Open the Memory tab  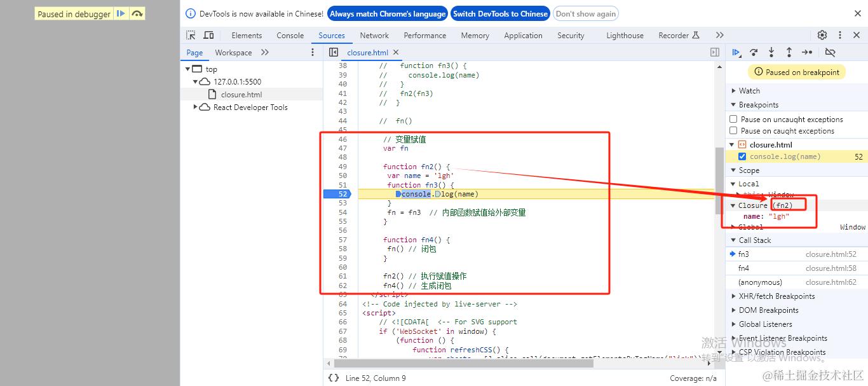(x=475, y=36)
